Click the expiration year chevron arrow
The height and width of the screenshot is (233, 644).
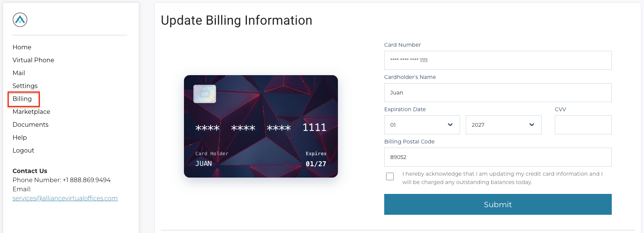coord(532,125)
